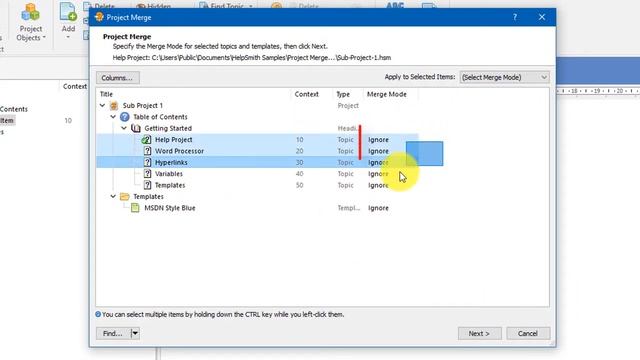Select the Getting Started heading row
The width and height of the screenshot is (640, 360).
tap(257, 129)
